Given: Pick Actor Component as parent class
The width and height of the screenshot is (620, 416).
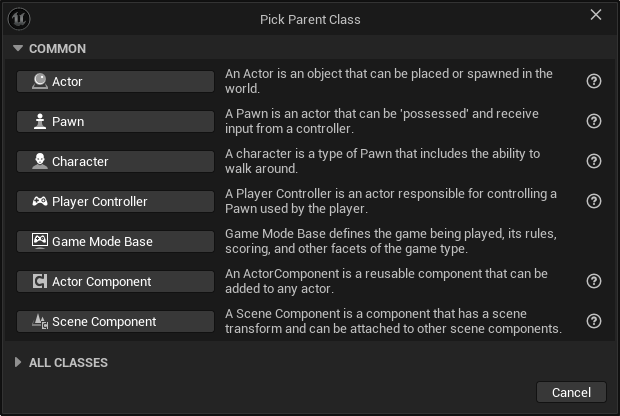Looking at the screenshot, I should tap(115, 281).
